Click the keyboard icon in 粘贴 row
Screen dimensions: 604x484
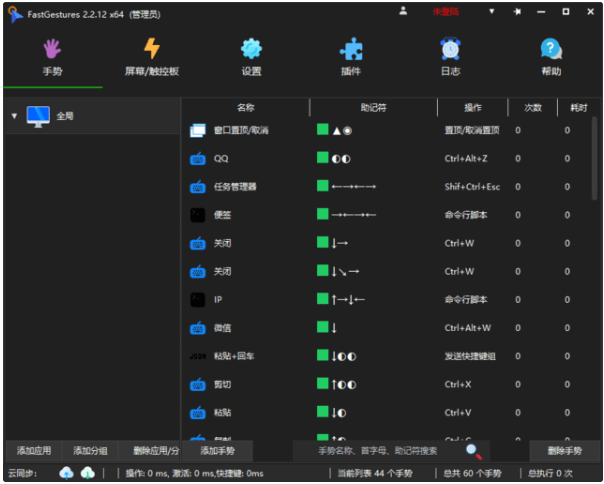click(198, 413)
